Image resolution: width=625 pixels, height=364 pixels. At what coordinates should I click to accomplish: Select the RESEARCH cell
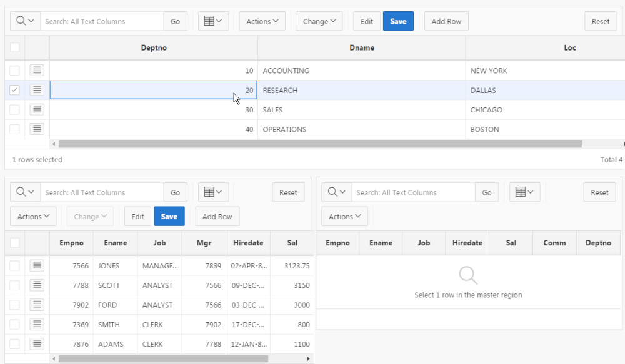pos(361,90)
